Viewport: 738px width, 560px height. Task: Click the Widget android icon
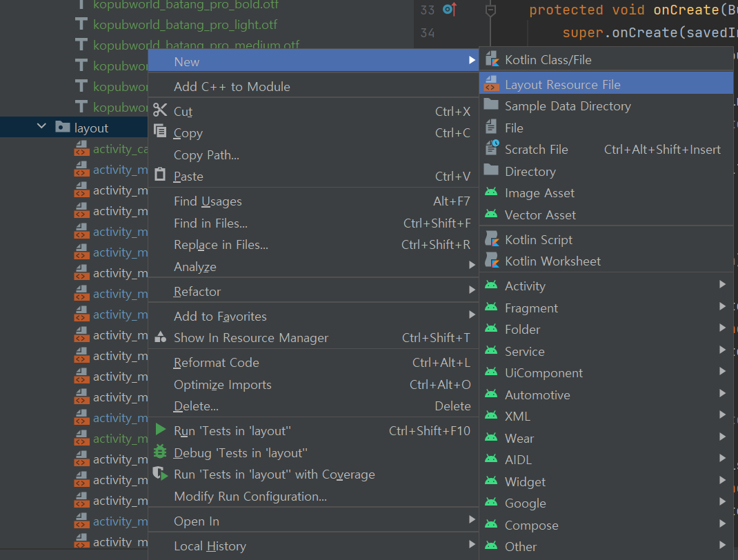point(491,481)
